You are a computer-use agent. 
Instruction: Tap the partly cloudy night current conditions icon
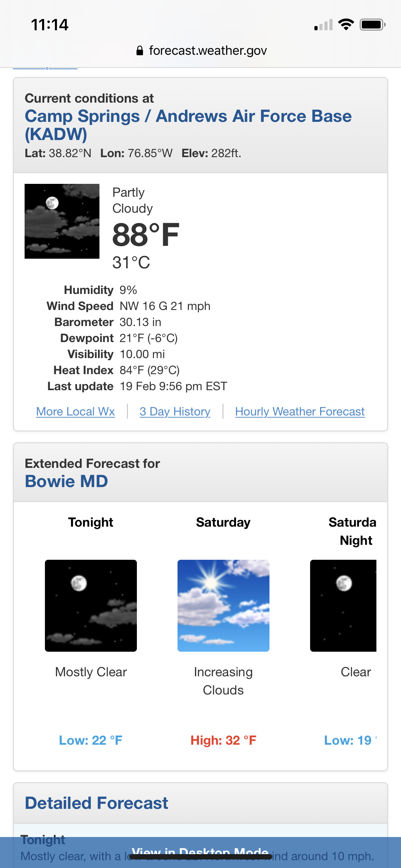point(62,221)
